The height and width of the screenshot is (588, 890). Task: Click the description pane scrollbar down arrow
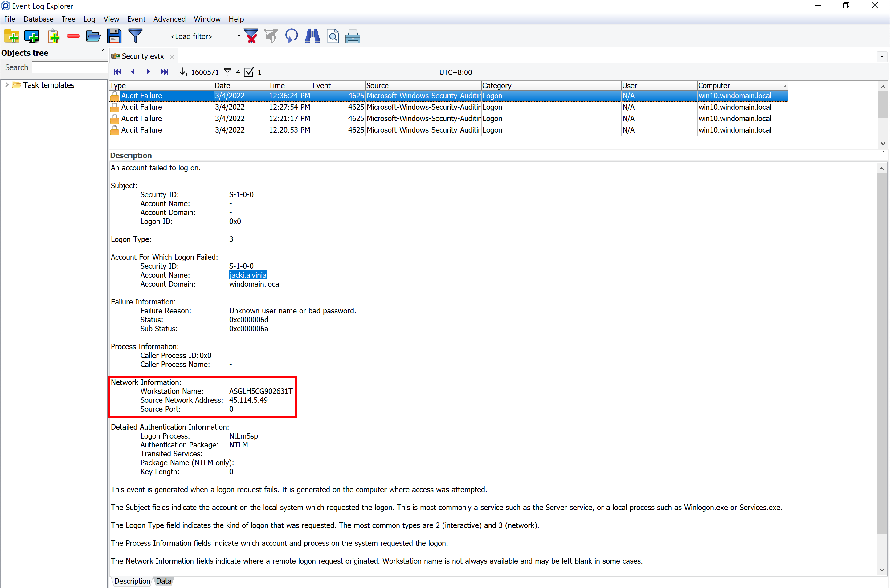click(882, 570)
